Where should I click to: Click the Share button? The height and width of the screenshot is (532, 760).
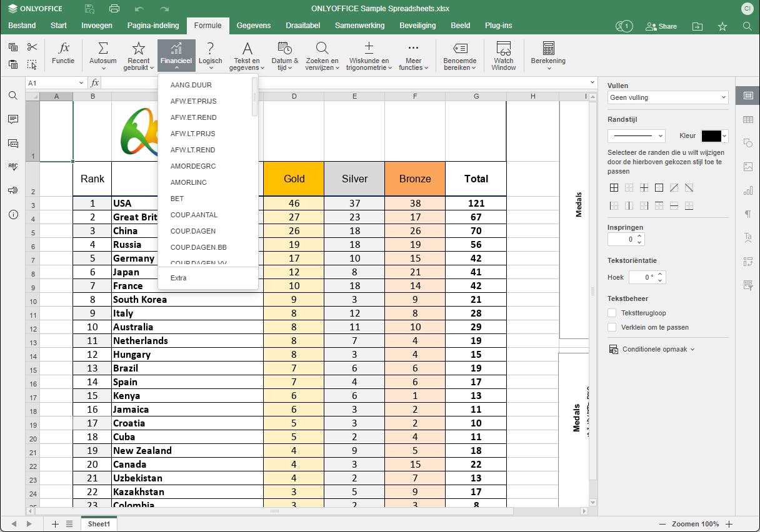tap(661, 26)
